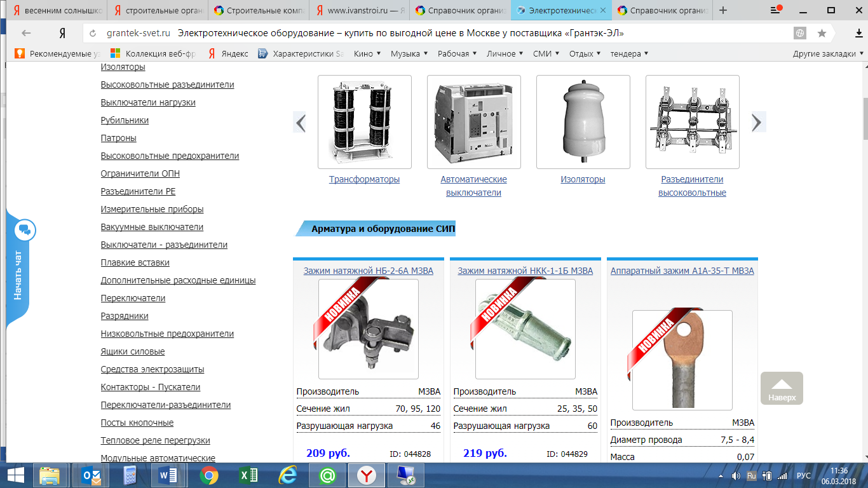Launch Internet Explorer from taskbar
This screenshot has height=488, width=868.
(x=288, y=475)
